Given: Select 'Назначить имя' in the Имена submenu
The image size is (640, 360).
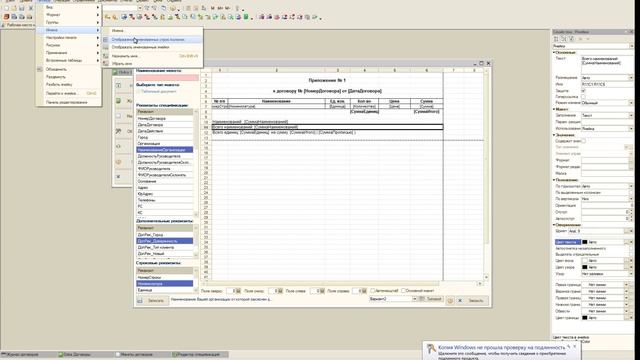Looking at the screenshot, I should [x=152, y=56].
